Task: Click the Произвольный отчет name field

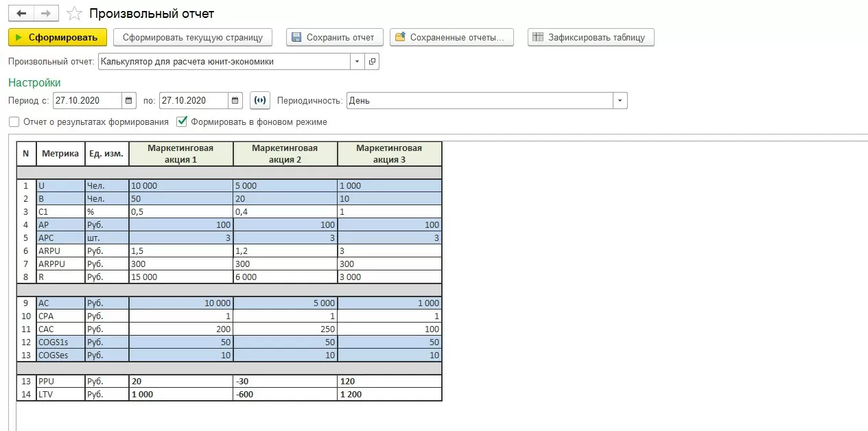Action: pyautogui.click(x=224, y=62)
